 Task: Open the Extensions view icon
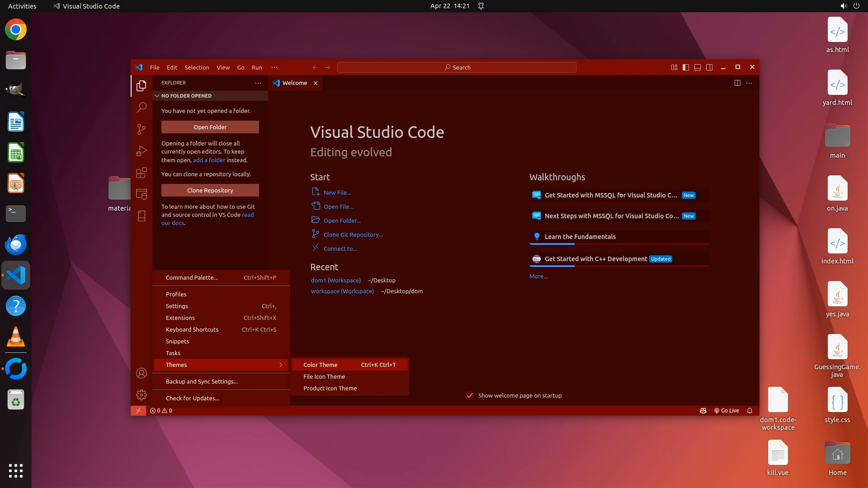click(x=142, y=173)
